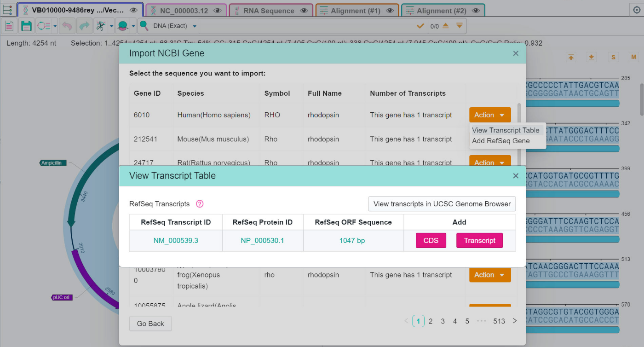644x347 pixels.
Task: Click the next page chevron
Action: 515,321
